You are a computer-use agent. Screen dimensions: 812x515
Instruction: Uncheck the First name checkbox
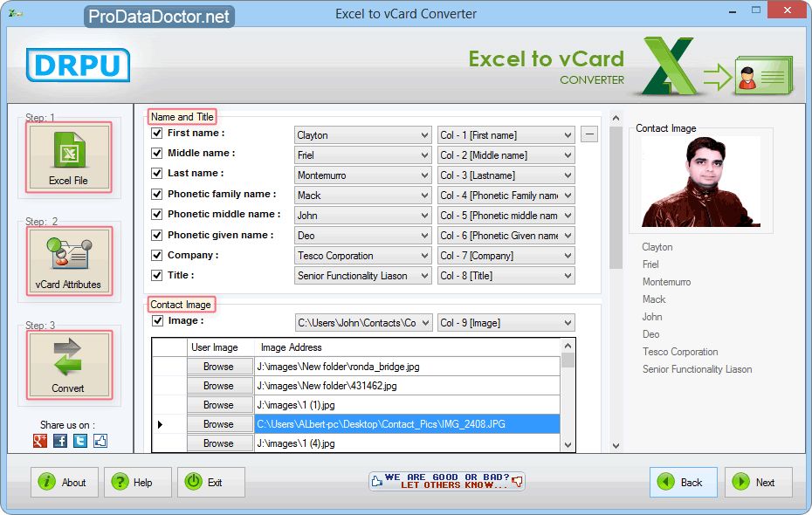[x=157, y=133]
